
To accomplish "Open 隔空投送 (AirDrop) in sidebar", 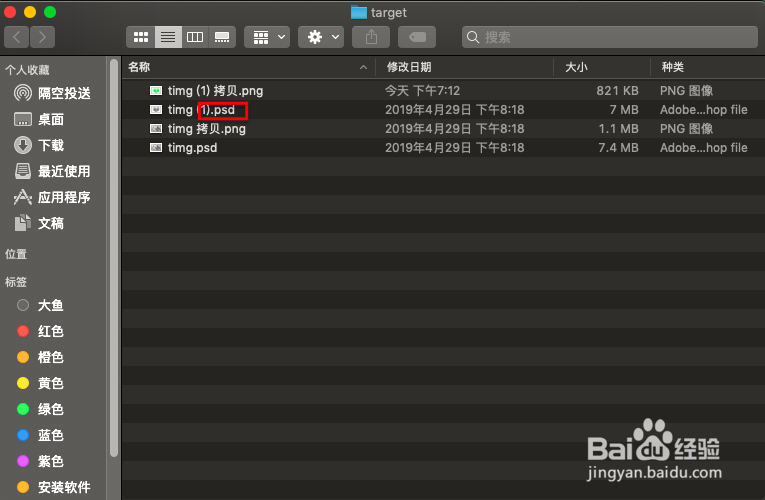I will 64,93.
